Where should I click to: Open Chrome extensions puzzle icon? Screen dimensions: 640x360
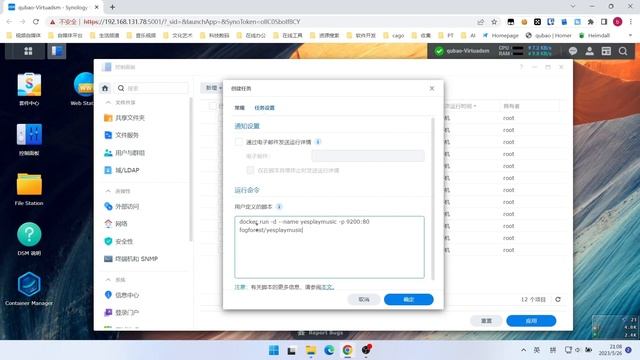click(591, 22)
